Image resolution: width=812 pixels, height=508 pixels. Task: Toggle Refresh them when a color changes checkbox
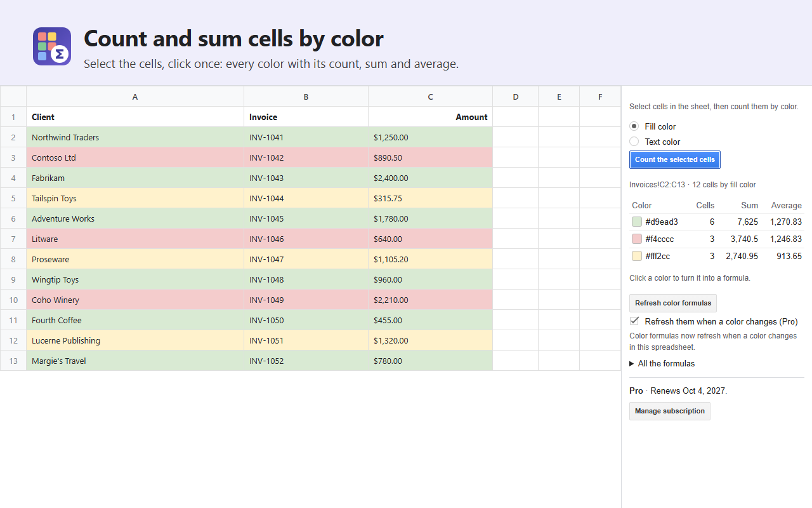pos(634,321)
